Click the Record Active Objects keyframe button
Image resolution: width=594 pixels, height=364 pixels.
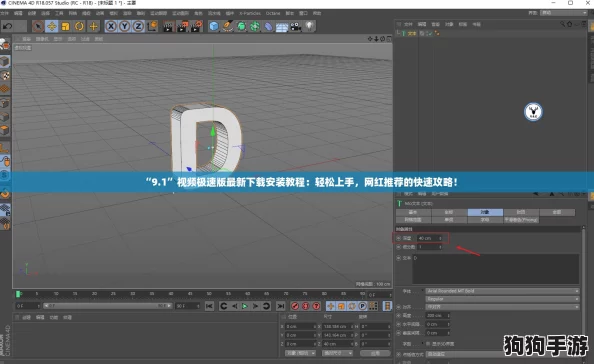[295, 306]
